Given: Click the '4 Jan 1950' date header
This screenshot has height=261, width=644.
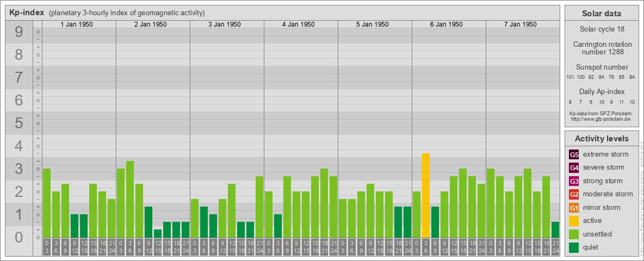Looking at the screenshot, I should coord(298,24).
